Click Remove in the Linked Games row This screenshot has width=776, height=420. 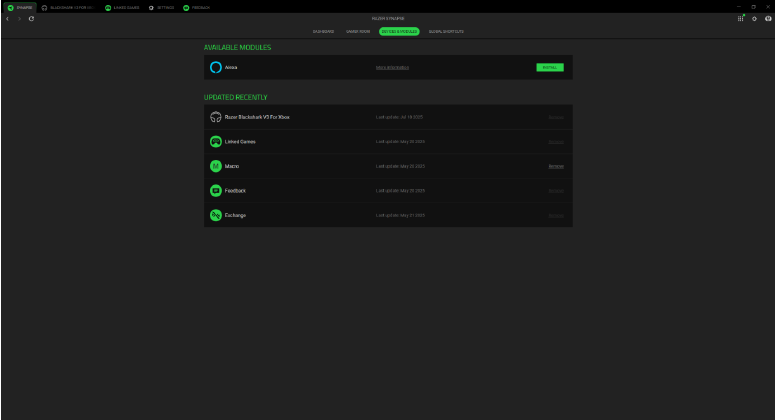tap(556, 141)
